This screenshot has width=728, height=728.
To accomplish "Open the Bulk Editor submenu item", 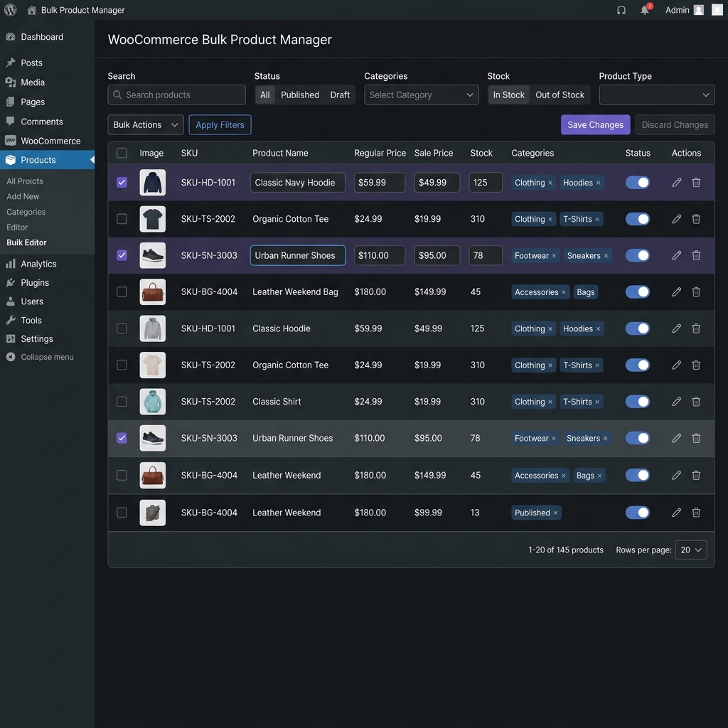I will pyautogui.click(x=26, y=242).
